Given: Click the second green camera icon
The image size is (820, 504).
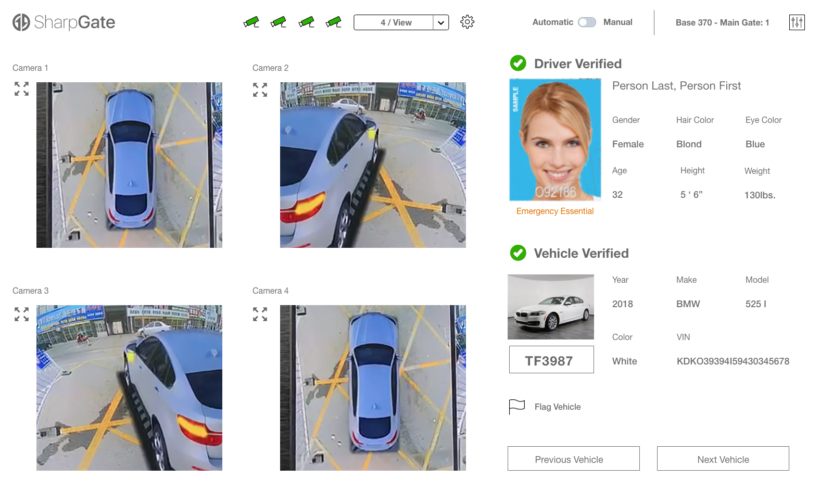Looking at the screenshot, I should pyautogui.click(x=279, y=22).
